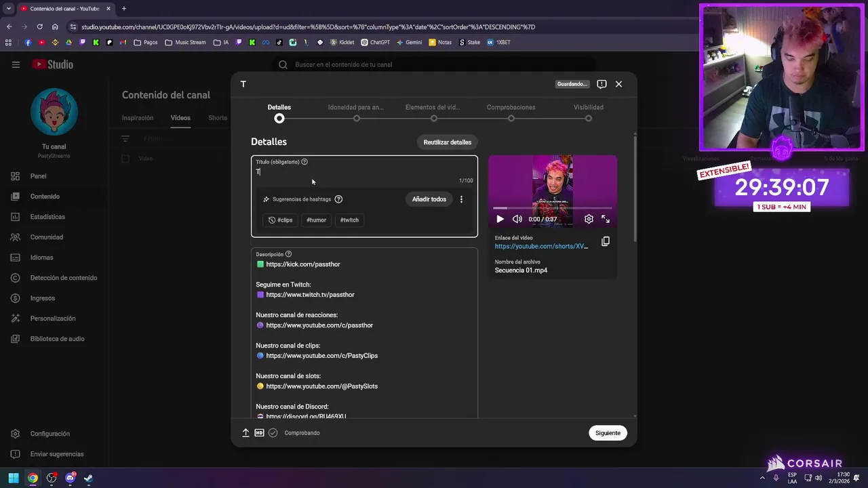This screenshot has width=868, height=488.
Task: Add the #twitch hashtag chip
Action: pyautogui.click(x=349, y=220)
